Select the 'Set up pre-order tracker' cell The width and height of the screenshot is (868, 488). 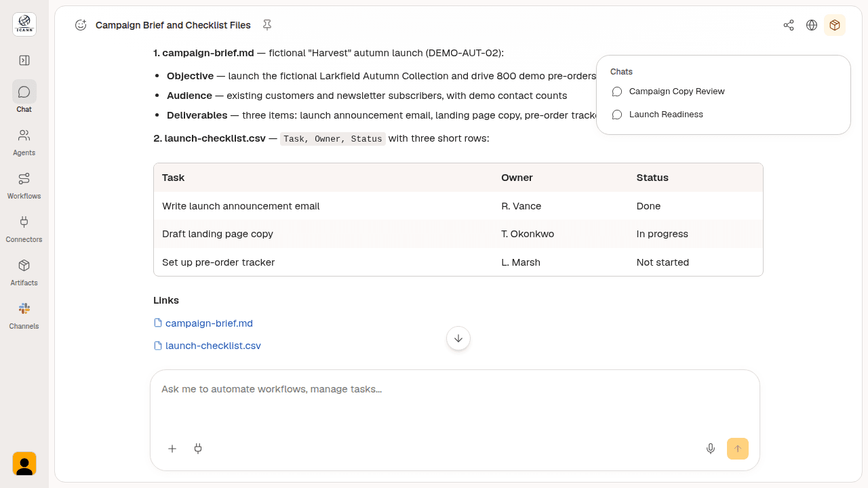(323, 262)
